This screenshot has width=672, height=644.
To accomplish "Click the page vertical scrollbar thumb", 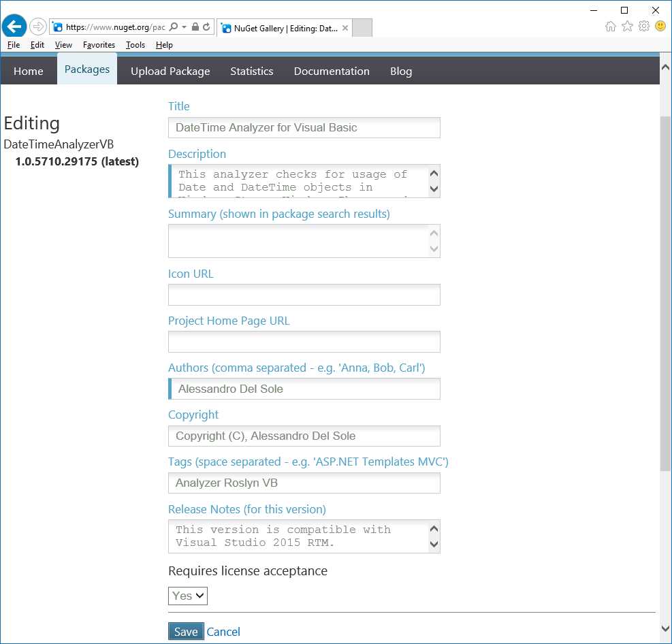I will click(666, 293).
